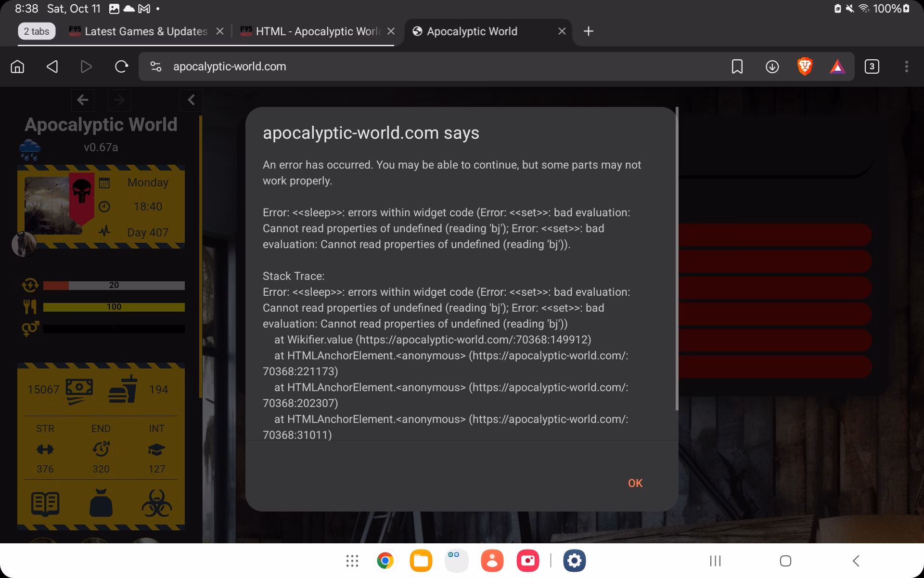Click the Brave rewards triangle icon
Screen dimensions: 924x578
pyautogui.click(x=837, y=66)
